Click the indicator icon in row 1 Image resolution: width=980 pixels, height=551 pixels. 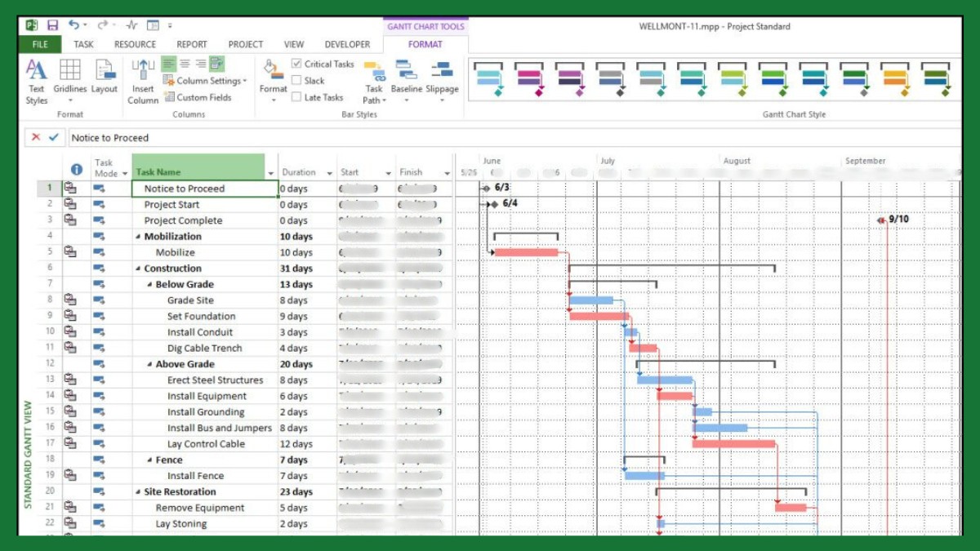coord(70,189)
